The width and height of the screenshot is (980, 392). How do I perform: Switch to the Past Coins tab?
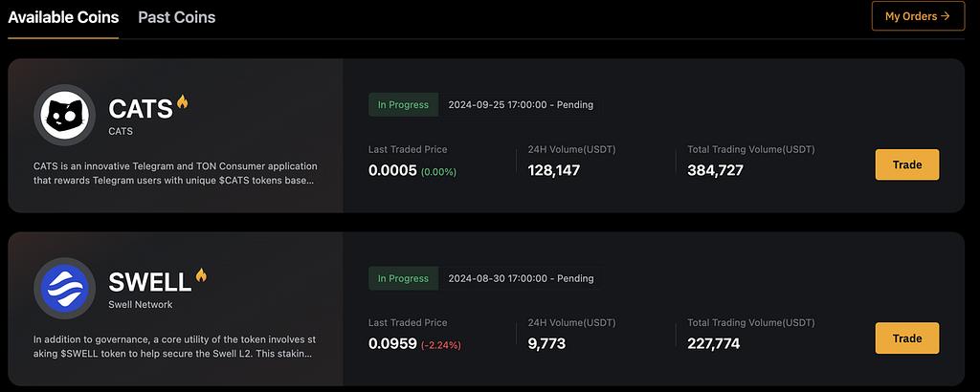pyautogui.click(x=176, y=17)
